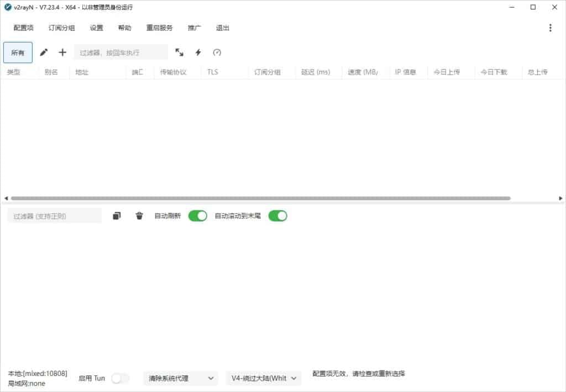Sort by the 延迟 (ms) column header
Image resolution: width=566 pixels, height=392 pixels.
click(x=316, y=72)
